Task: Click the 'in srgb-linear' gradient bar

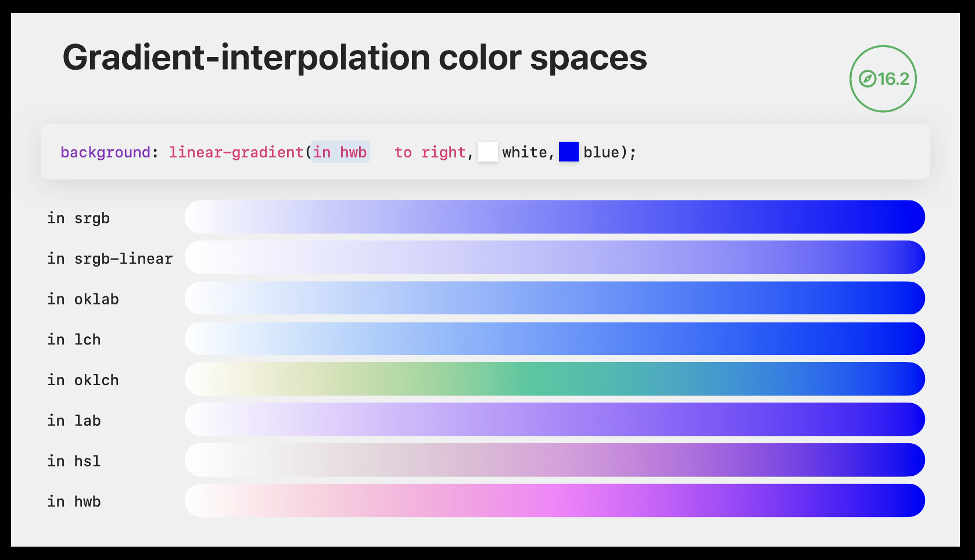Action: click(x=555, y=257)
